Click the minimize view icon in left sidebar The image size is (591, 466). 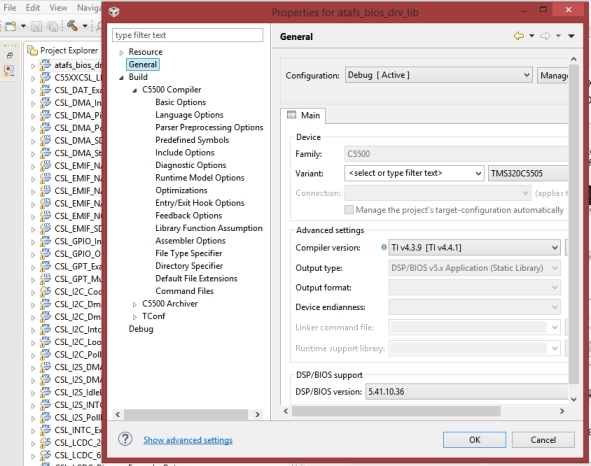9,55
